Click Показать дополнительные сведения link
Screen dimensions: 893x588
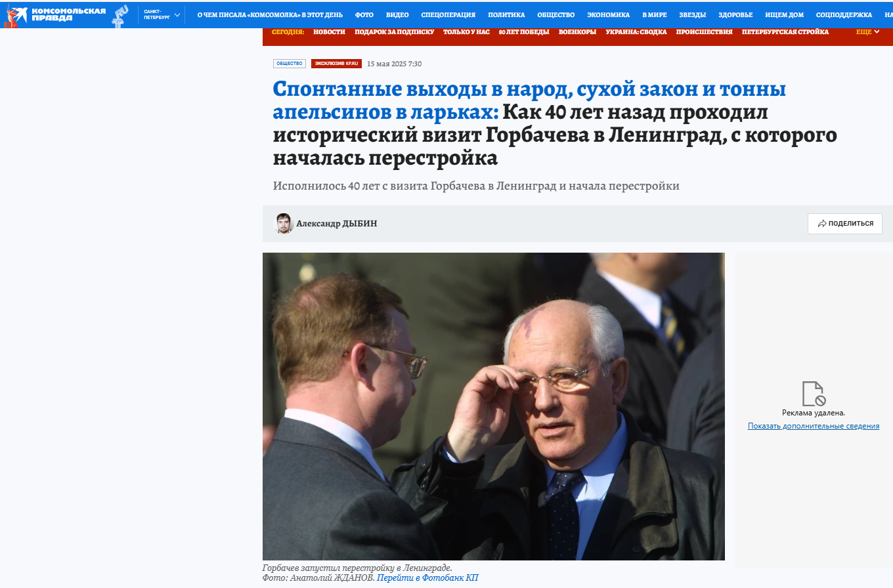(x=814, y=426)
